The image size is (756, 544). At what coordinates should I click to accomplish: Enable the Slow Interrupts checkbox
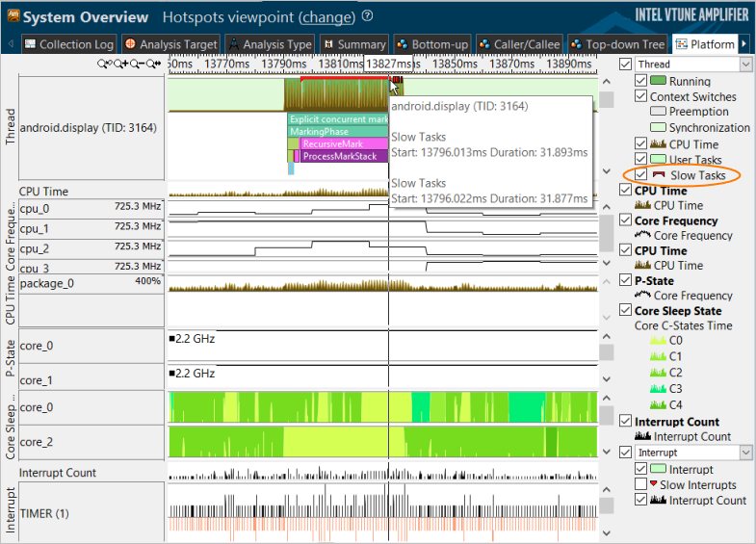640,483
